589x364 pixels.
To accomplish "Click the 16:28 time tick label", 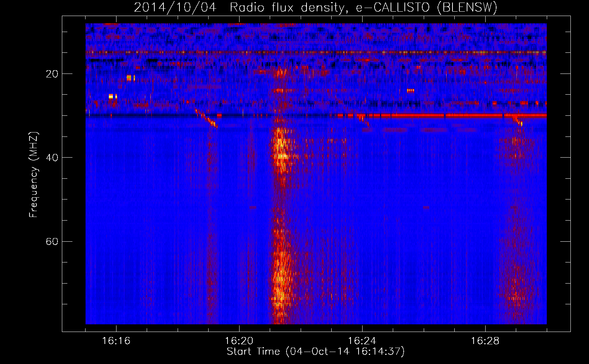I will pos(485,341).
